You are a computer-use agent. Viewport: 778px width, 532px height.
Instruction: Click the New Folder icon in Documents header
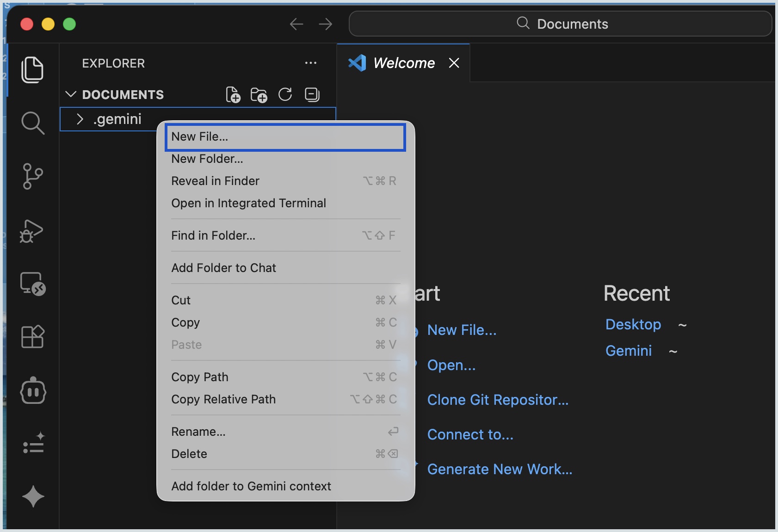[x=259, y=95]
